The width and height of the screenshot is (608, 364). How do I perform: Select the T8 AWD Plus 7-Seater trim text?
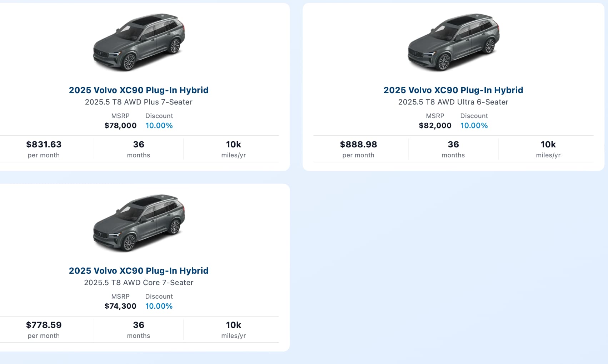pyautogui.click(x=139, y=102)
